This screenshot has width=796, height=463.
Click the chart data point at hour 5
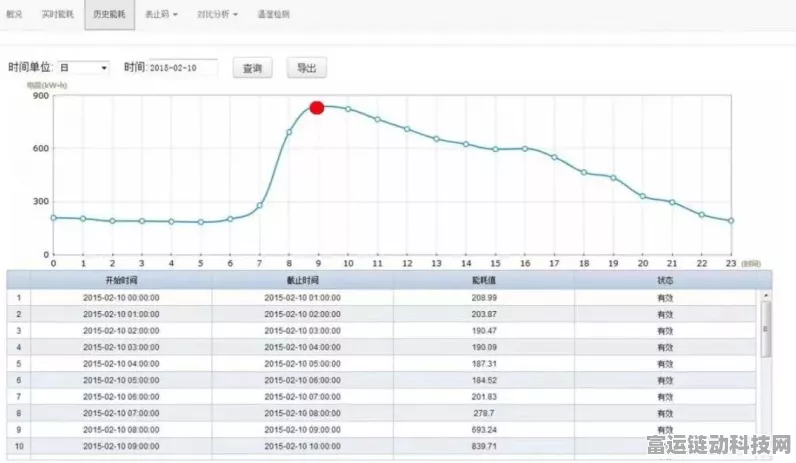[x=201, y=222]
